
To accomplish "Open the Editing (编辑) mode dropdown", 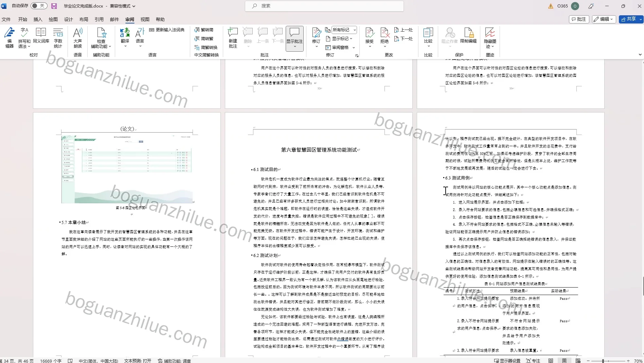I will (604, 19).
